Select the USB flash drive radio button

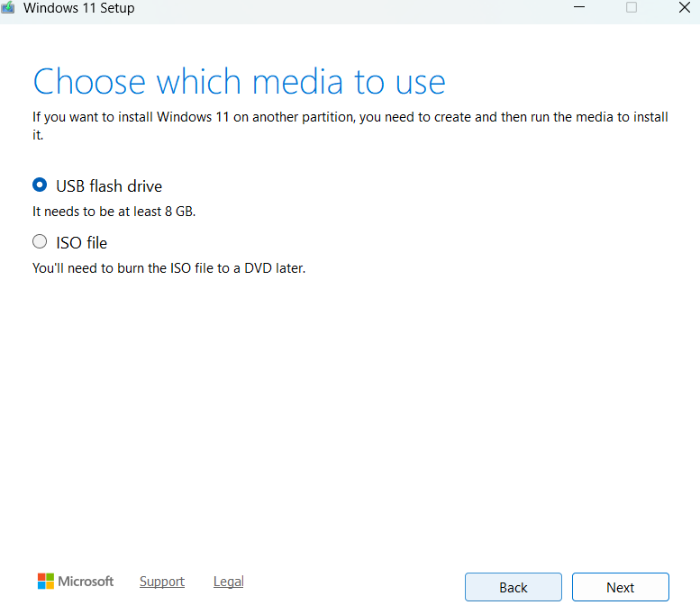coord(40,185)
